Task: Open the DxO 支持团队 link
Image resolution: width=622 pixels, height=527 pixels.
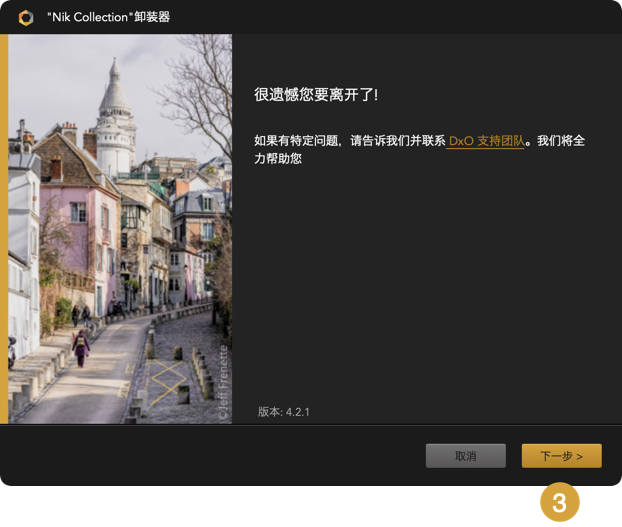Action: pos(487,141)
